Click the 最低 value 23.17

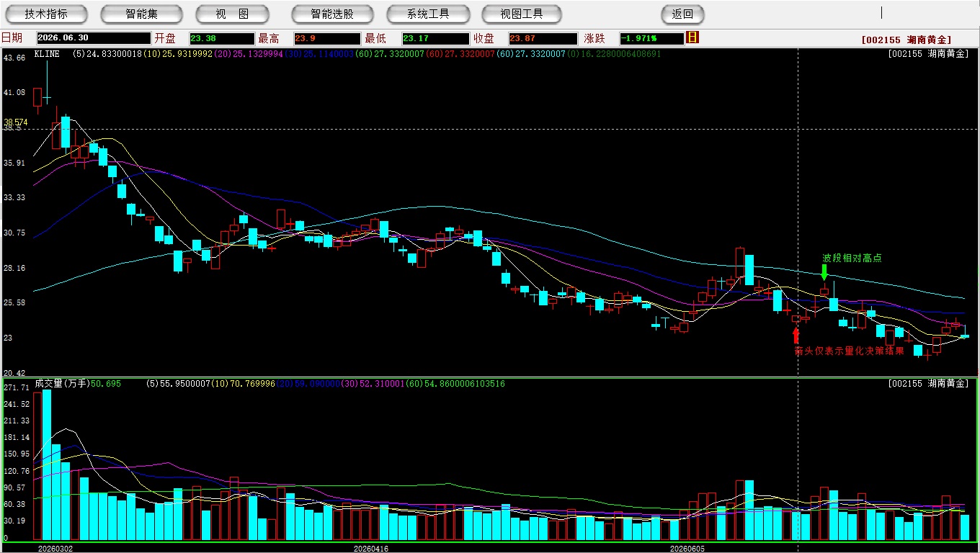pyautogui.click(x=435, y=38)
